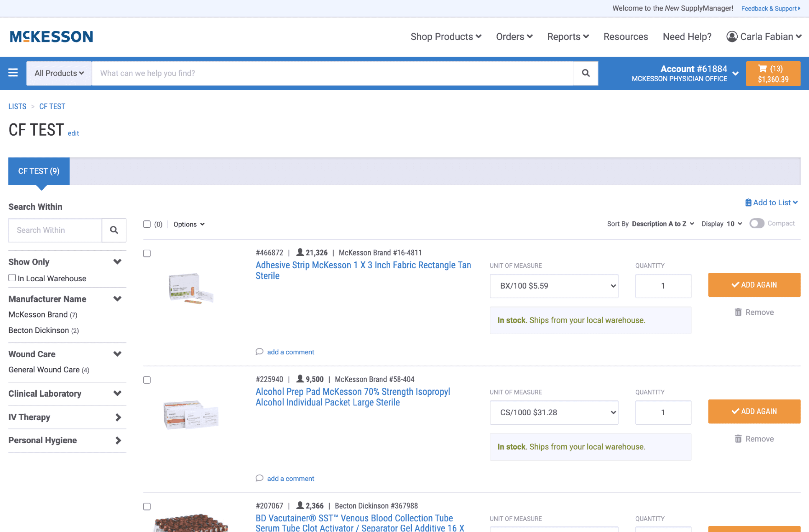Image resolution: width=809 pixels, height=532 pixels.
Task: Click comment bubble icon under Alcohol Prep Pad
Action: [x=259, y=478]
